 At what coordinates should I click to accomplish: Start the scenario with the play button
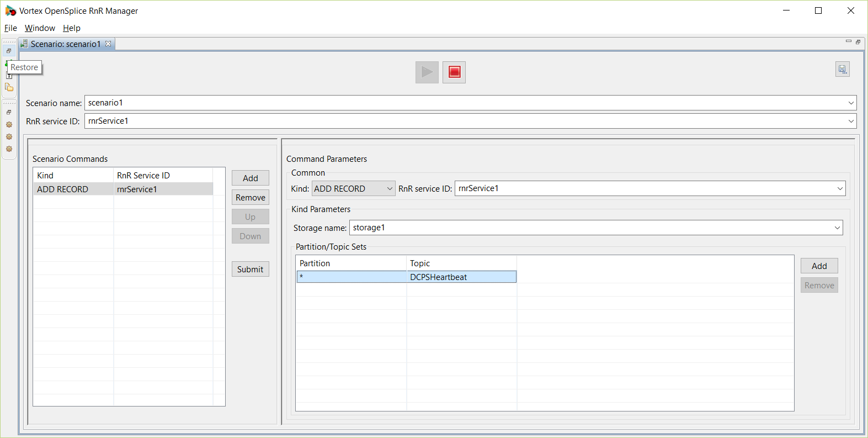427,72
